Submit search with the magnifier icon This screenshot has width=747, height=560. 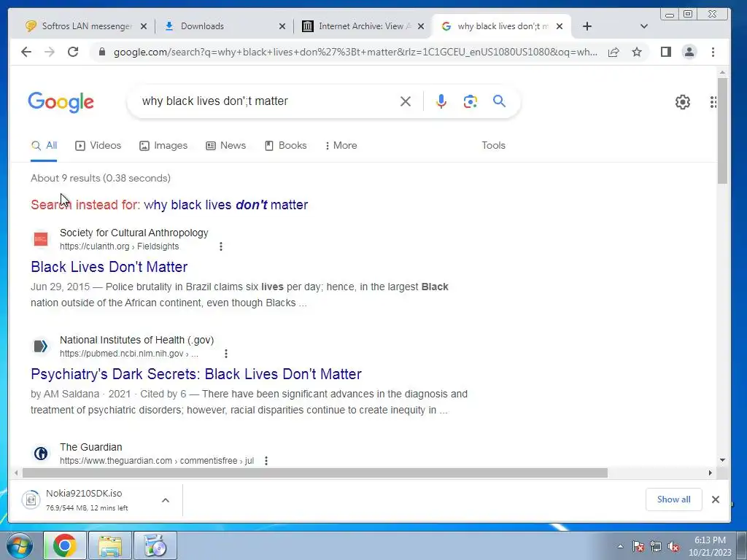point(499,101)
